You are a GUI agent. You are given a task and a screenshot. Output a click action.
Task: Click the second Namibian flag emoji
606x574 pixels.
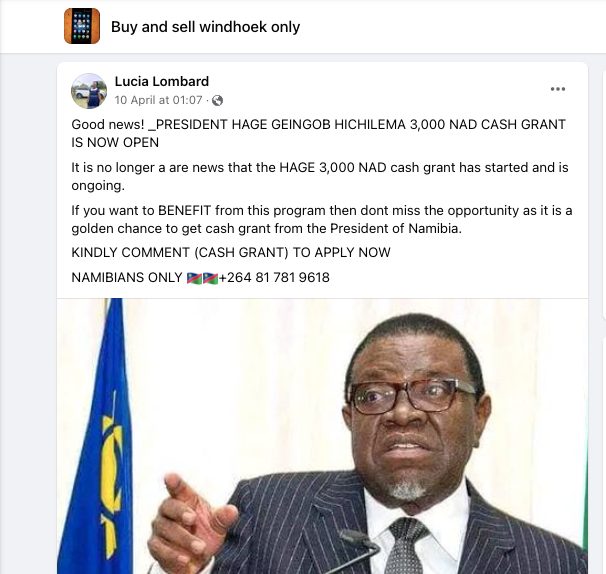coord(211,278)
